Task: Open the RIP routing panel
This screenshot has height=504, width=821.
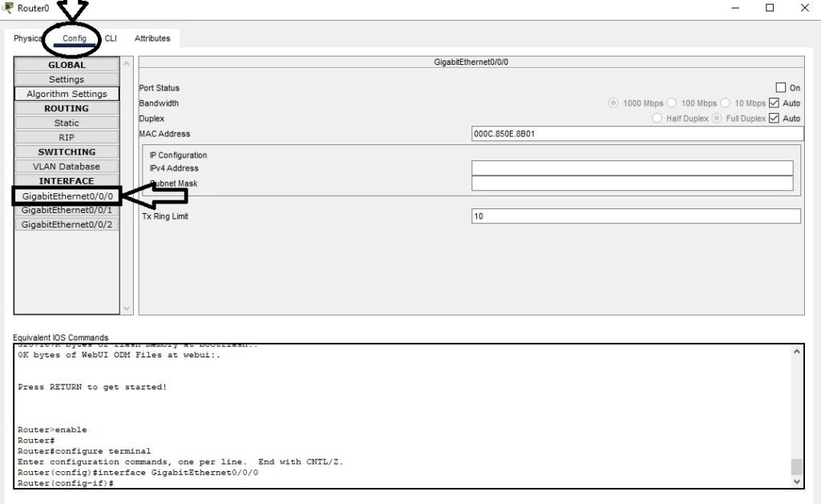Action: point(67,136)
